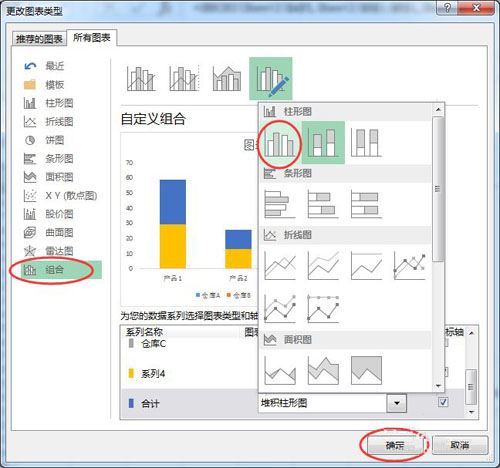The width and height of the screenshot is (500, 468).
Task: Choose 组合 combo chart category
Action: coord(61,270)
